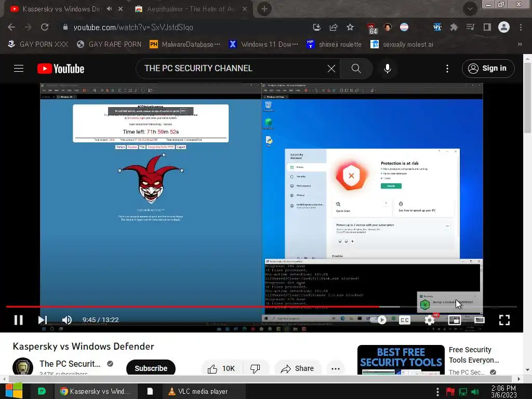Open the network monitor tray icon
532x399 pixels.
click(463, 392)
